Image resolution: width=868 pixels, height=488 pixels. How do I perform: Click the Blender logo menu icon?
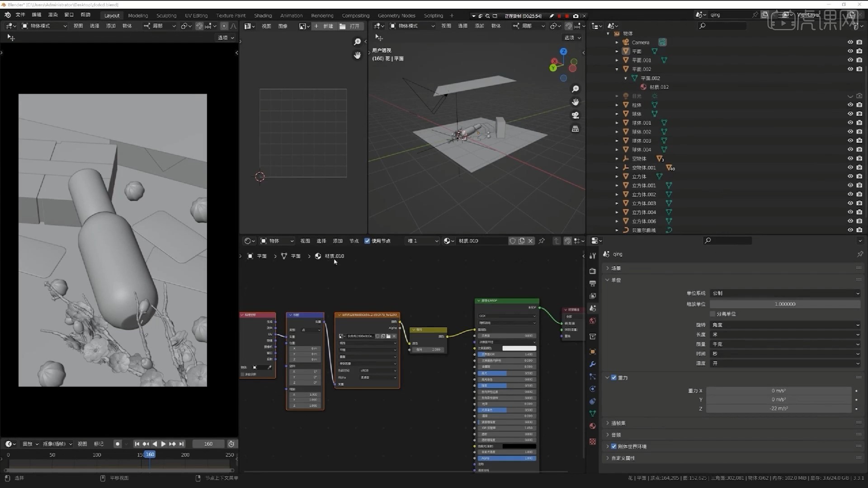[x=7, y=15]
